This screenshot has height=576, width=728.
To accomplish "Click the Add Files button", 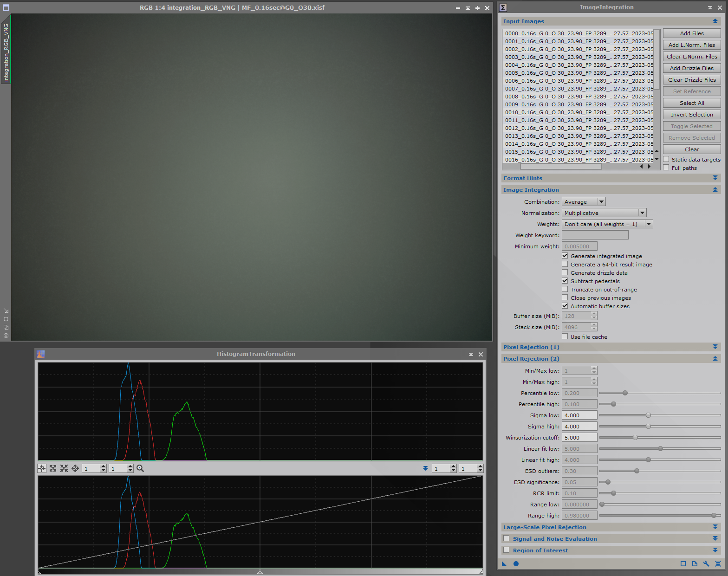I will pyautogui.click(x=691, y=33).
